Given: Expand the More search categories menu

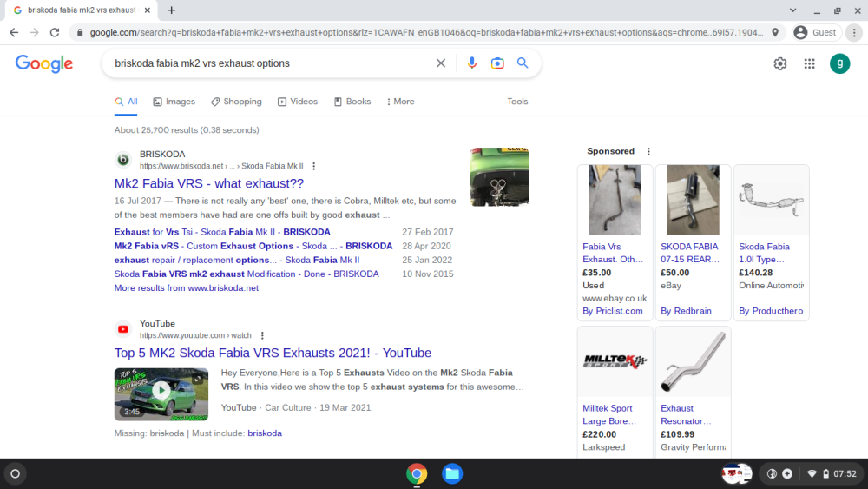Looking at the screenshot, I should coord(400,102).
